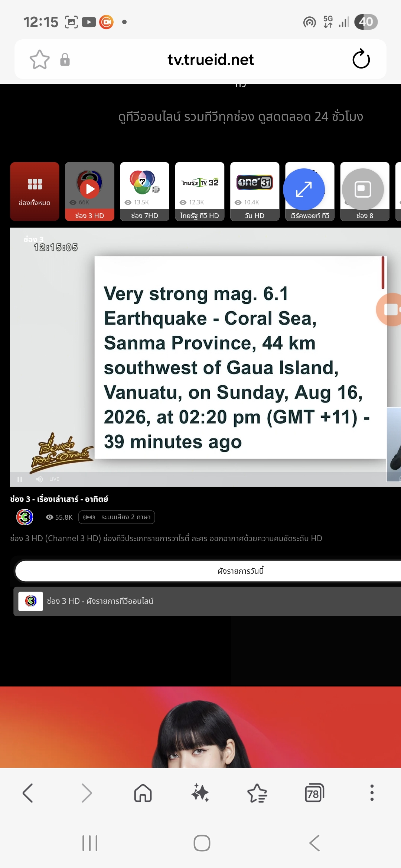
Task: Mute the video player volume
Action: [x=39, y=479]
